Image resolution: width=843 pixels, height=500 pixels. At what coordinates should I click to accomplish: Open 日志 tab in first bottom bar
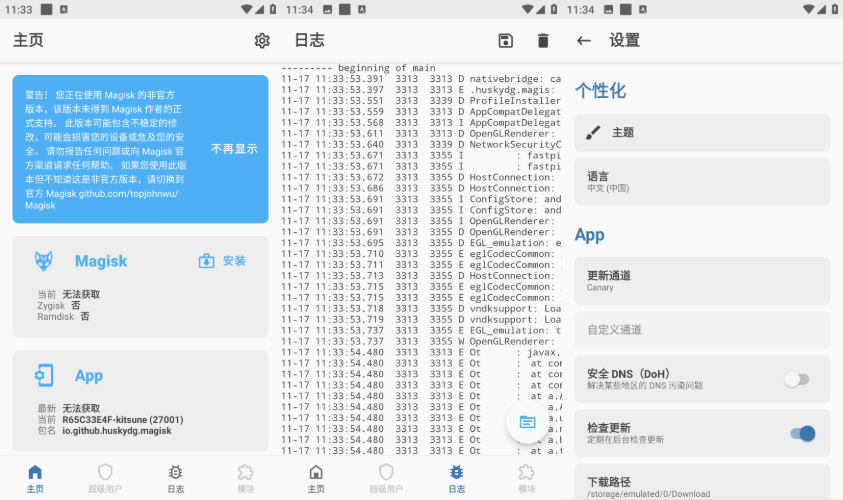(175, 478)
